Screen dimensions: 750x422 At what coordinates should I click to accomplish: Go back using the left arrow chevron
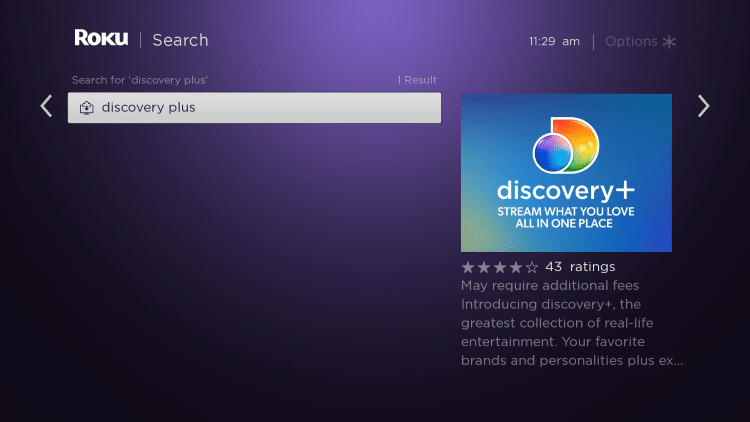46,106
